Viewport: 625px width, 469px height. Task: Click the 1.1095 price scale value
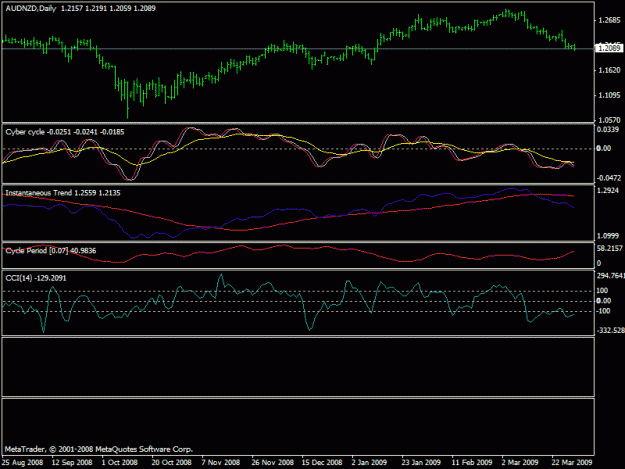coord(609,95)
